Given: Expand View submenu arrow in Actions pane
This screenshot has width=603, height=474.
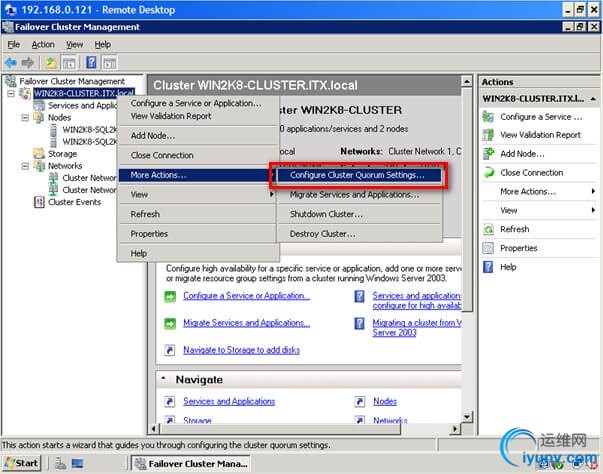Looking at the screenshot, I should coord(593,210).
